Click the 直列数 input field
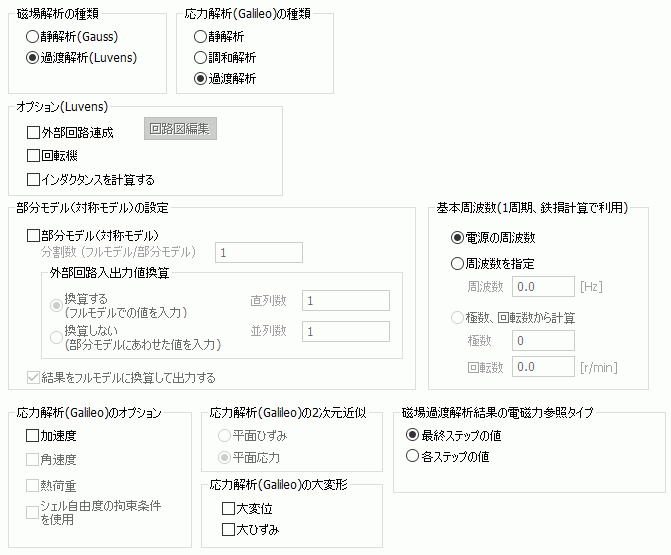 click(x=345, y=301)
